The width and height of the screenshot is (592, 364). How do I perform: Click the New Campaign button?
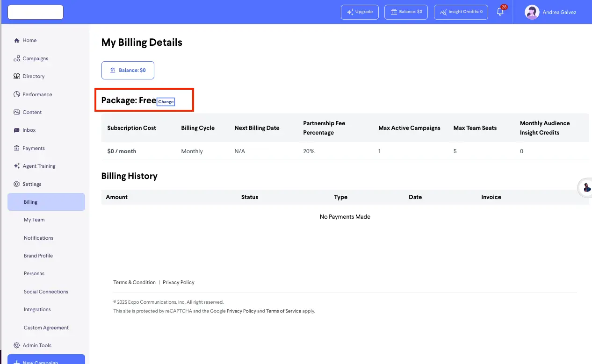(x=46, y=360)
